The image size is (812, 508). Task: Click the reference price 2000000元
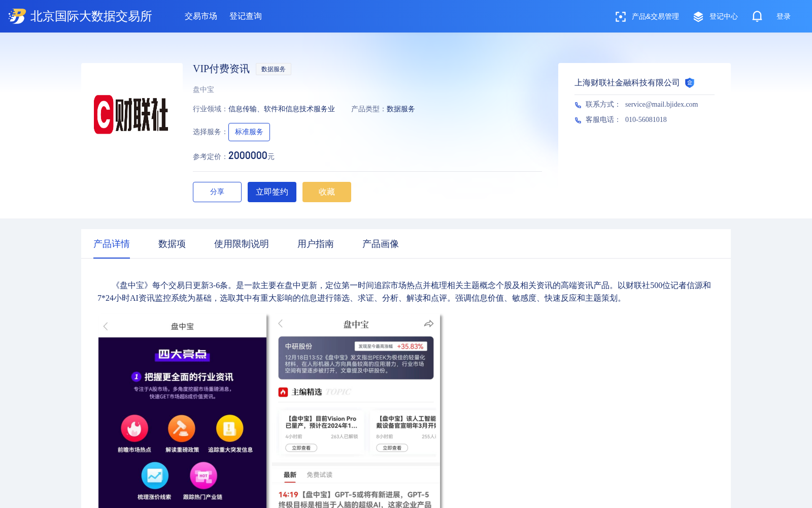(251, 156)
